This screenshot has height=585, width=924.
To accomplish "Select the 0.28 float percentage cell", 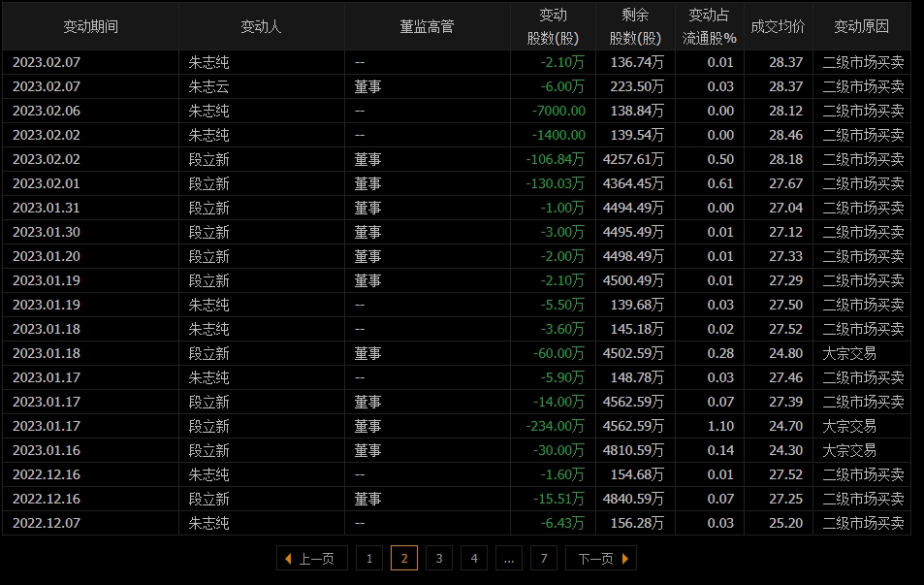I will [720, 353].
